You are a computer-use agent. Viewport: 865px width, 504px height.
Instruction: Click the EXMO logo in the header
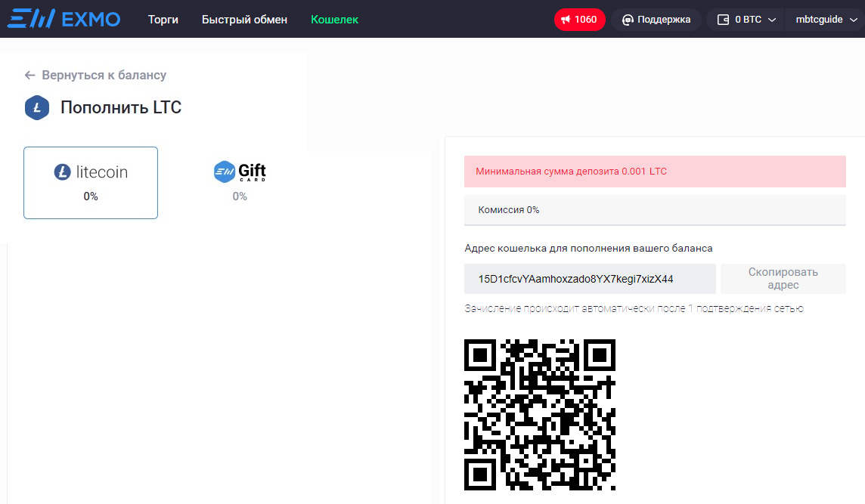pos(64,19)
